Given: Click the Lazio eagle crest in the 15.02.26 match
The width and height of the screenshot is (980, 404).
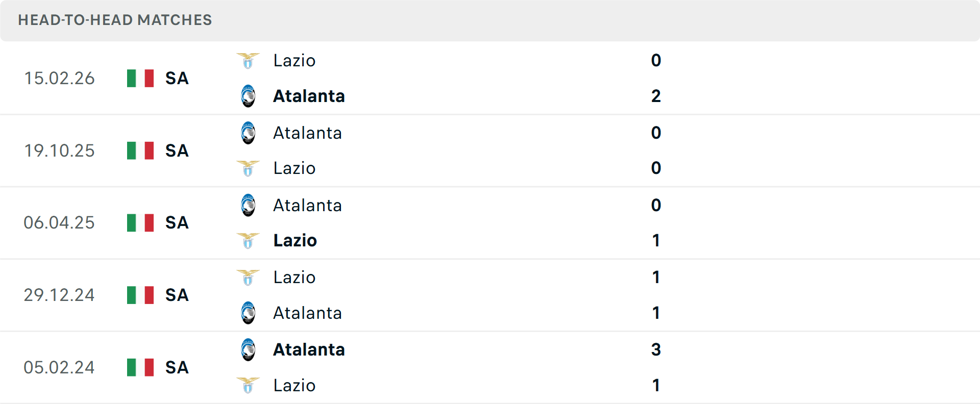Looking at the screenshot, I should pos(248,60).
